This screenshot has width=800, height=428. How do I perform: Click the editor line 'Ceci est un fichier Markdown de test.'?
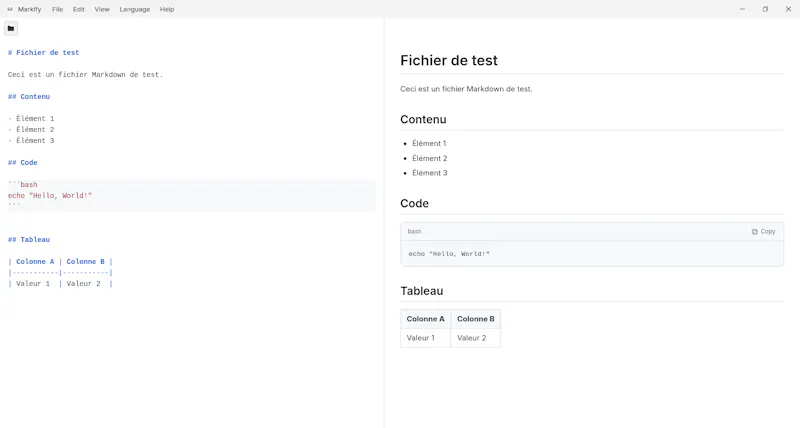(x=85, y=74)
